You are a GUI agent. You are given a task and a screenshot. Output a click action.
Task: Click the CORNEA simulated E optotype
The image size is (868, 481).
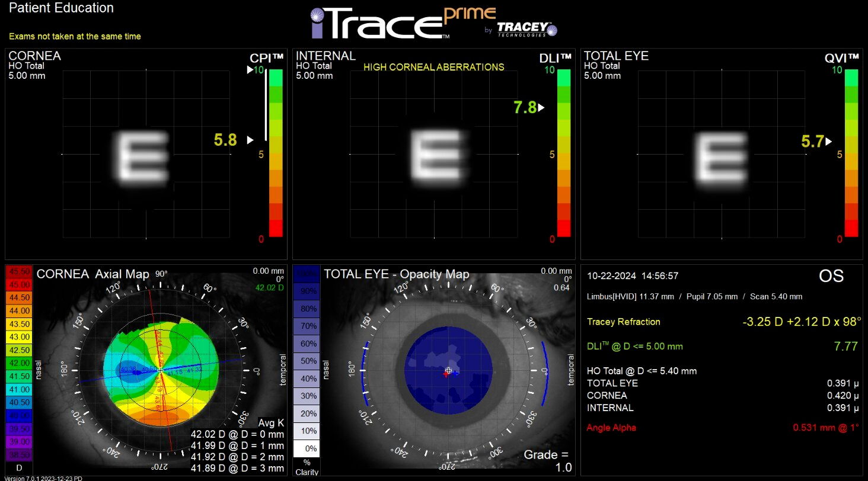(x=142, y=157)
